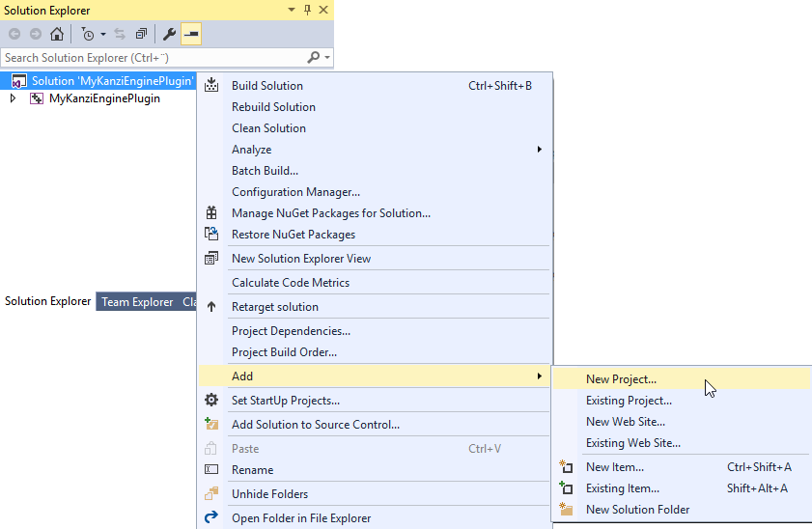Click the Set StartUp Projects gear icon
The height and width of the screenshot is (529, 812).
pyautogui.click(x=211, y=401)
